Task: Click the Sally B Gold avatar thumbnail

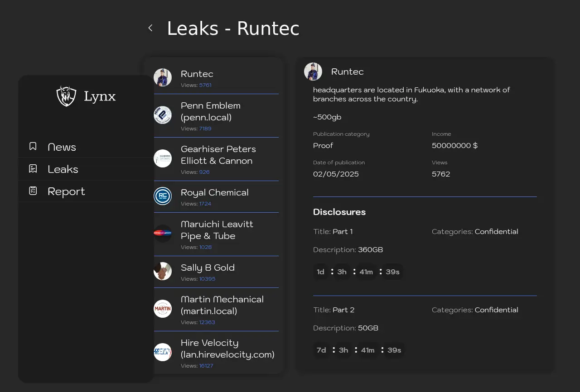Action: (163, 271)
